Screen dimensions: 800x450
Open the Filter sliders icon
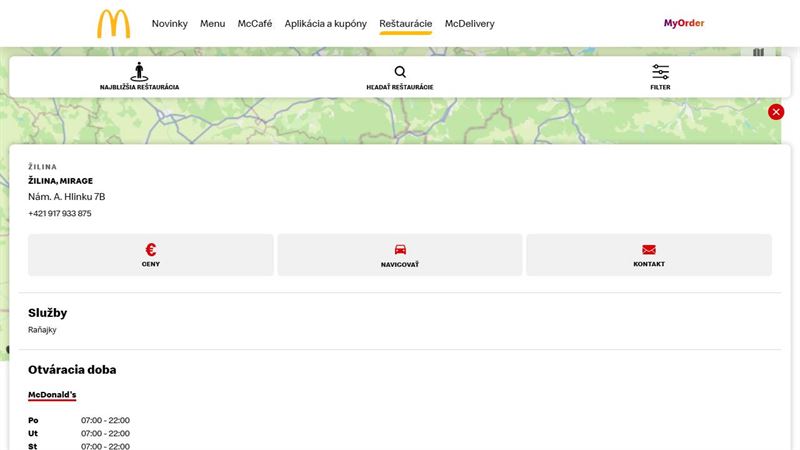pos(660,72)
